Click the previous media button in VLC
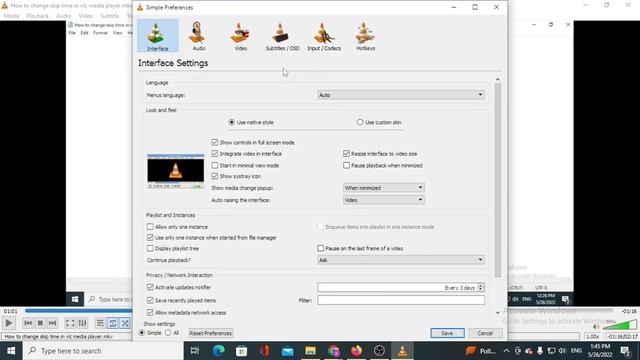The height and width of the screenshot is (360, 640). [28, 323]
